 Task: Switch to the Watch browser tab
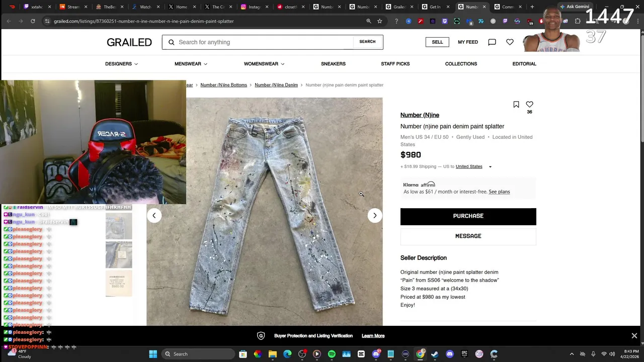click(145, 7)
